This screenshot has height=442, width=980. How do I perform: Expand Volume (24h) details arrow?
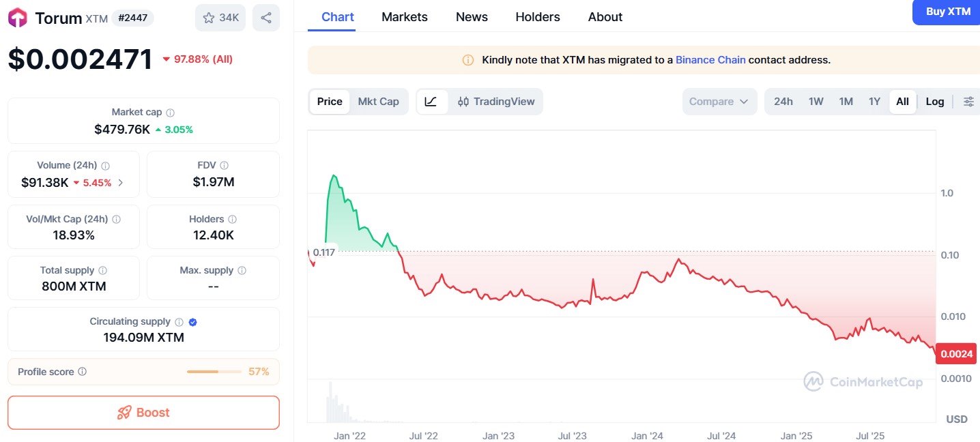(x=121, y=182)
